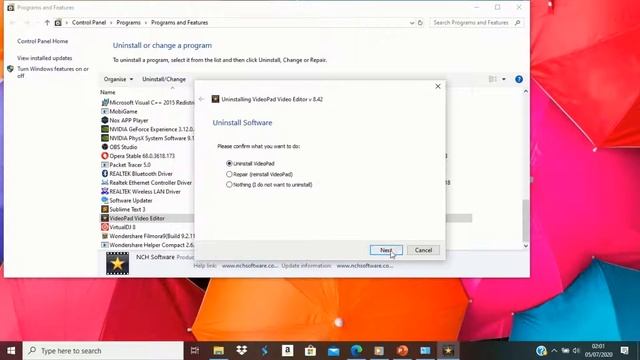Image resolution: width=640 pixels, height=360 pixels.
Task: Select VideoPad Video Editor in list
Action: click(x=133, y=218)
